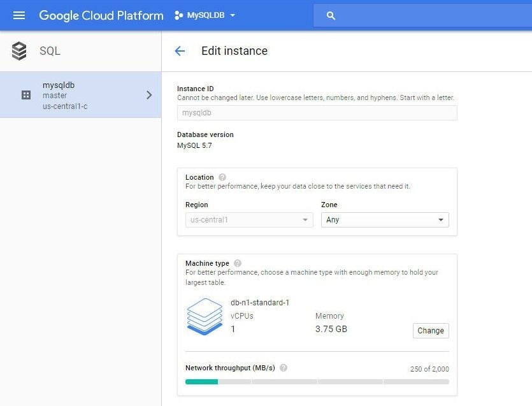532x406 pixels.
Task: Click the MySQLDB project dots icon
Action: 178,15
